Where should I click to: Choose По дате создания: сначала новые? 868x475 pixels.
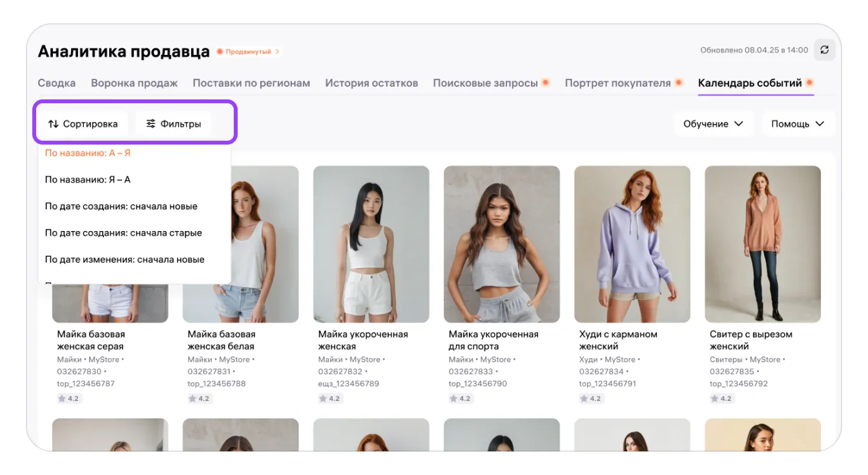pyautogui.click(x=121, y=207)
